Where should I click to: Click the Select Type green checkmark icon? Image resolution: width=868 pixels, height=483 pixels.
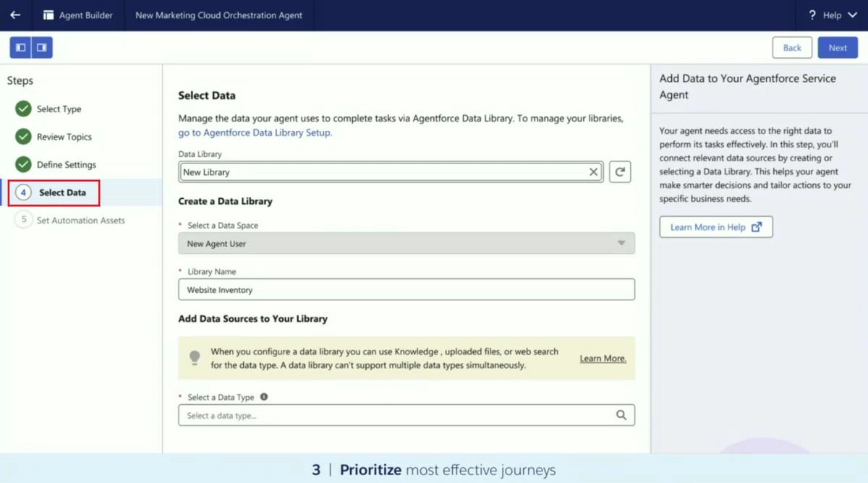(24, 108)
